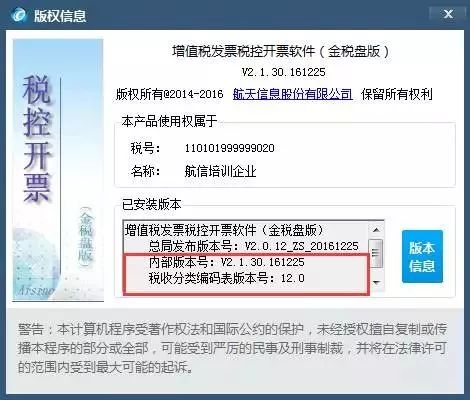Click the 版权信息 title bar text
470x400 pixels.
point(60,16)
